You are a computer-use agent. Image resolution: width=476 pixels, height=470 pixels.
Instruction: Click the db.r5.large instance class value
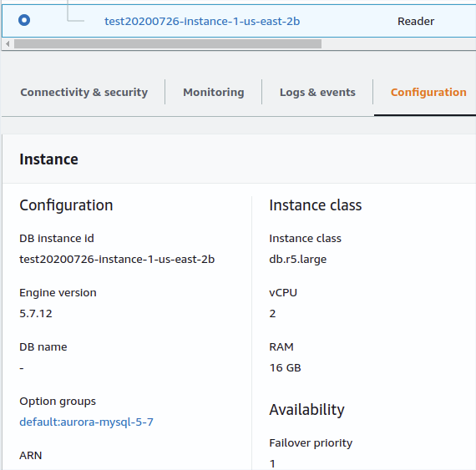[x=298, y=259]
